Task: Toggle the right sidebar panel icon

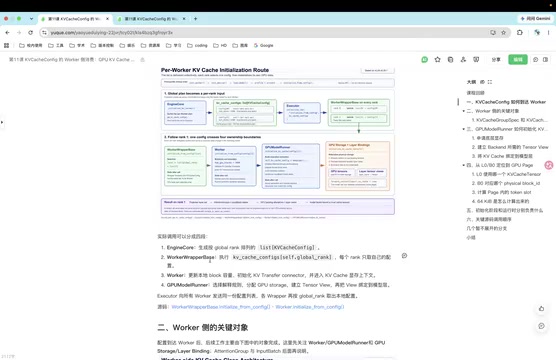Action: [545, 60]
